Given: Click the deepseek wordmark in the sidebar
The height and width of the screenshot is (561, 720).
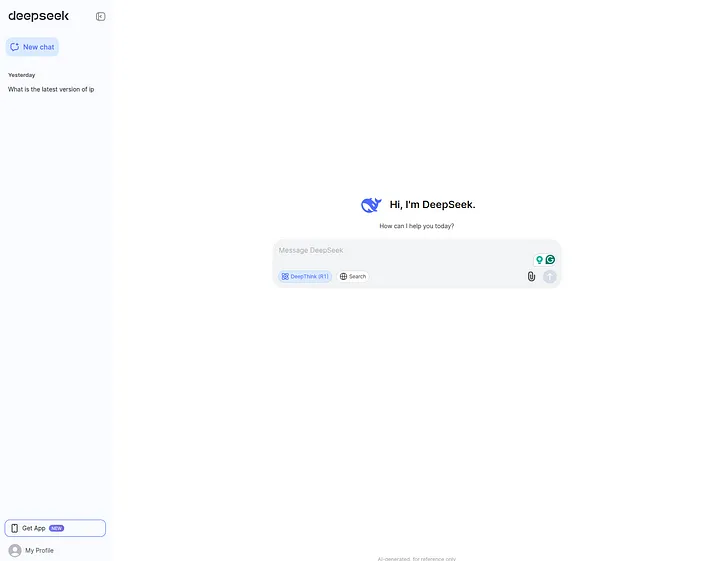Looking at the screenshot, I should pyautogui.click(x=38, y=16).
